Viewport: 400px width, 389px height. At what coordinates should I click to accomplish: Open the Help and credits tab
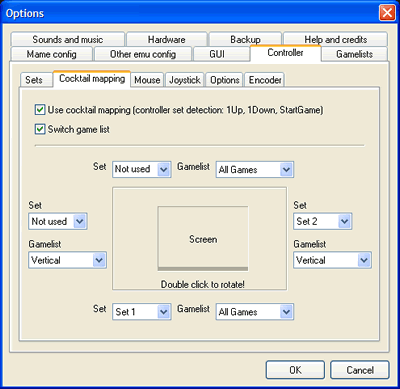335,40
